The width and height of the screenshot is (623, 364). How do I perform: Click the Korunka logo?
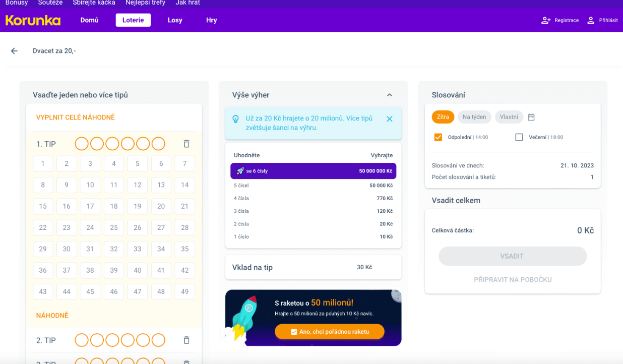point(33,20)
